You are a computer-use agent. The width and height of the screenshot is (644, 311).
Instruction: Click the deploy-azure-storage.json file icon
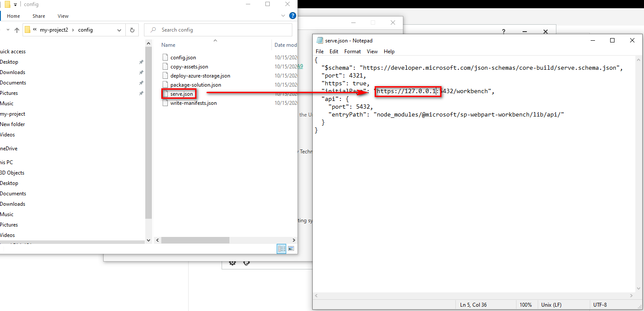tap(165, 76)
